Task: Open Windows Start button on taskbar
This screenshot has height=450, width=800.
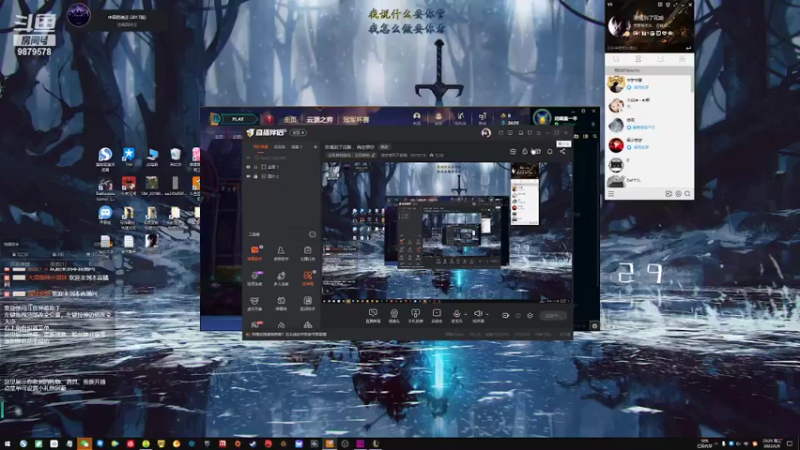Action: pyautogui.click(x=7, y=444)
